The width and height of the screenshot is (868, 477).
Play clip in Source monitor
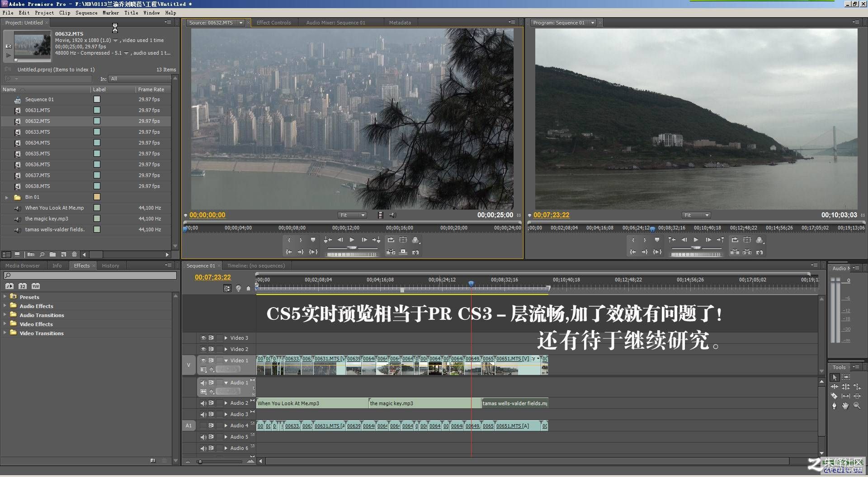(x=352, y=240)
